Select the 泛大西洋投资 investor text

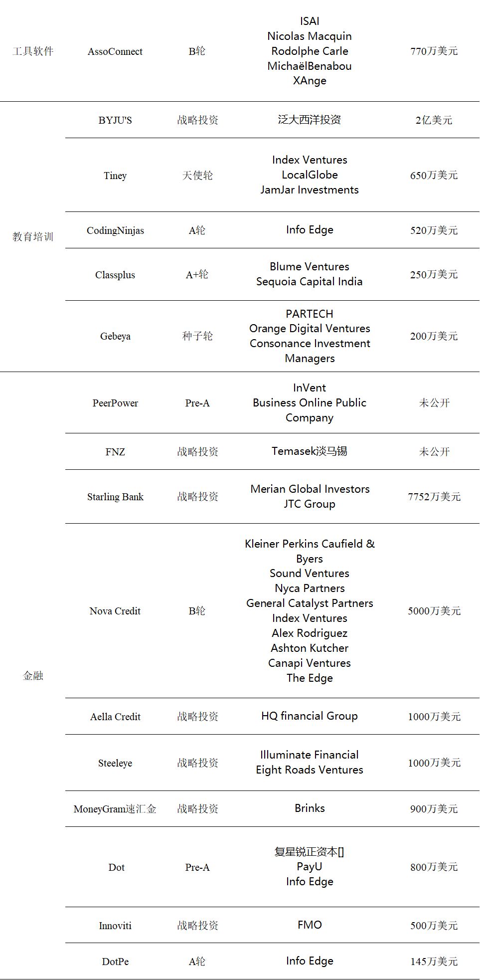(310, 120)
